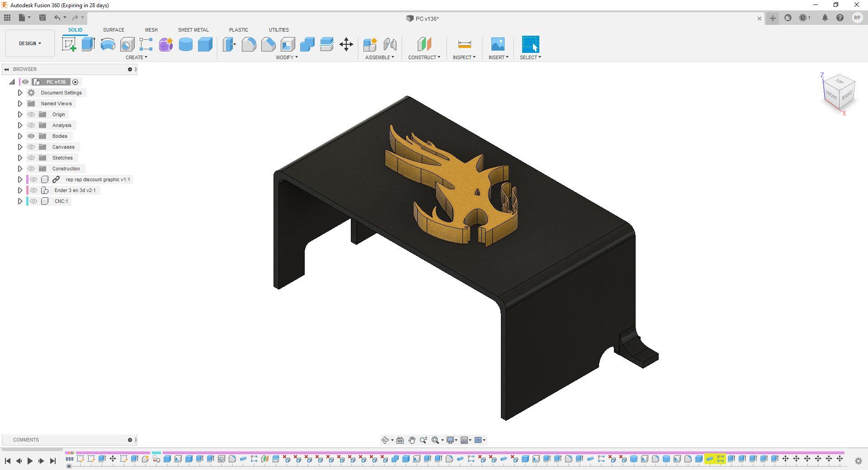Switch to the MESH tab
Screen dimensions: 868x470
pos(151,30)
